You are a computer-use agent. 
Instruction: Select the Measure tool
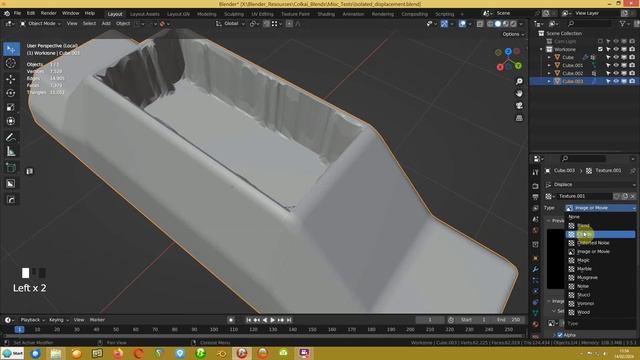click(11, 151)
